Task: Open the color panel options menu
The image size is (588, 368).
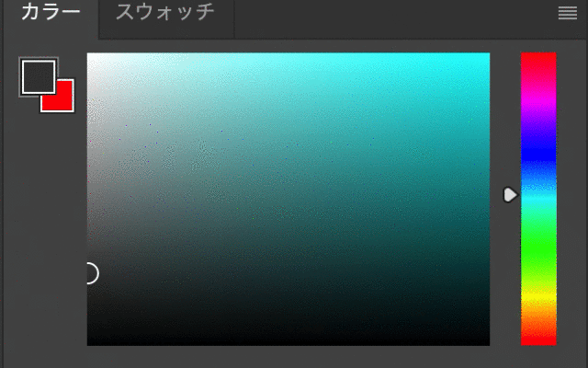Action: pyautogui.click(x=568, y=13)
